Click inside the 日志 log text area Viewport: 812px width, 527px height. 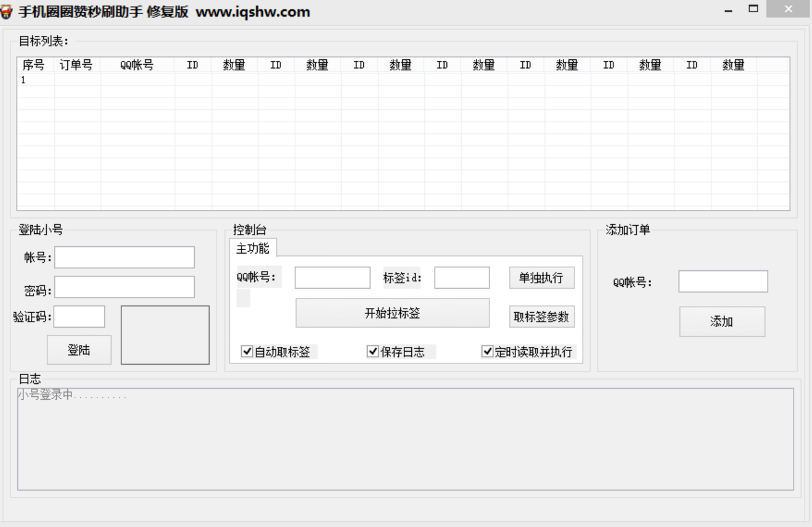(x=404, y=439)
